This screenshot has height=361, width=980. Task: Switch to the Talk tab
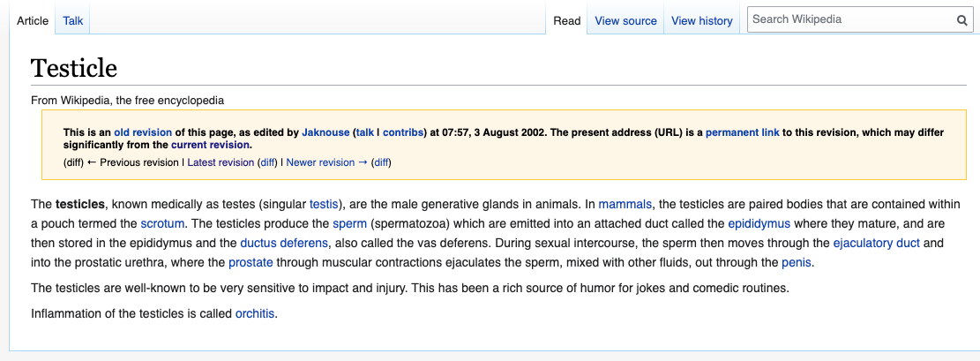[72, 20]
